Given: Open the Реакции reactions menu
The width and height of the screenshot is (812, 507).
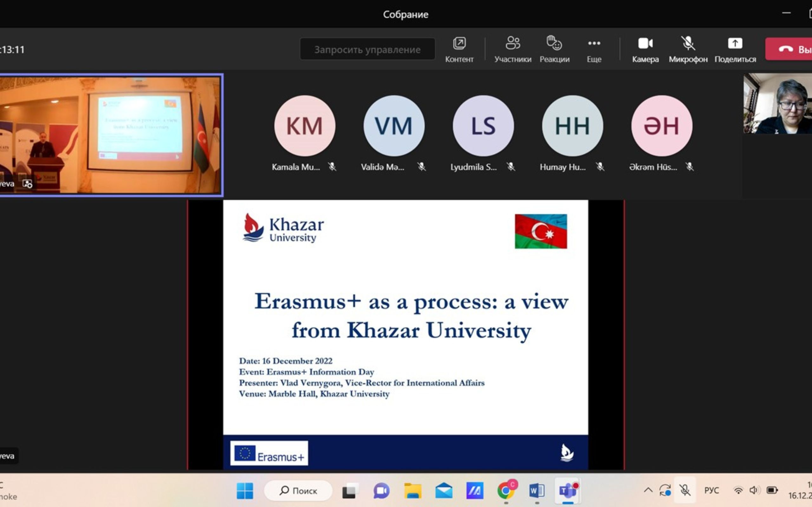Looking at the screenshot, I should click(554, 49).
